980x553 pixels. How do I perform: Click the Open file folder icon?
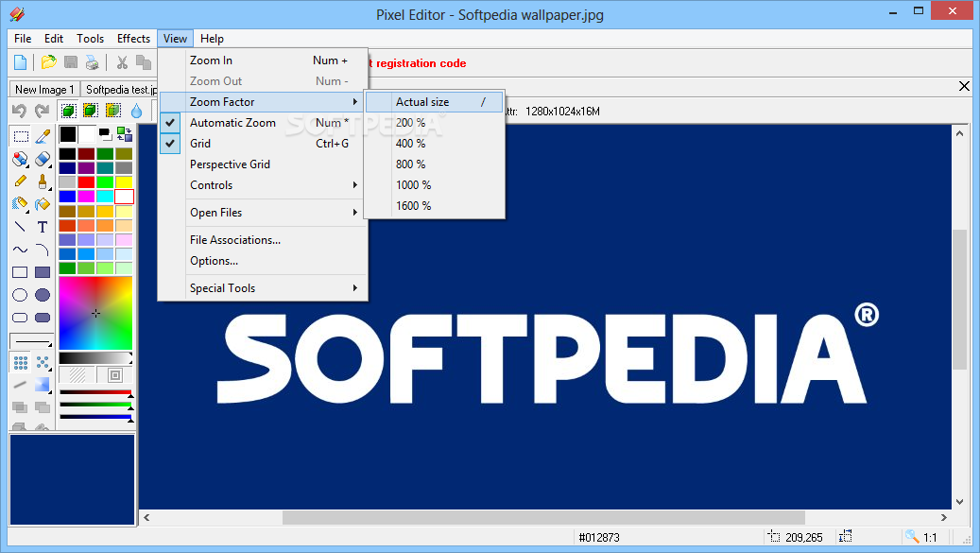click(x=49, y=62)
